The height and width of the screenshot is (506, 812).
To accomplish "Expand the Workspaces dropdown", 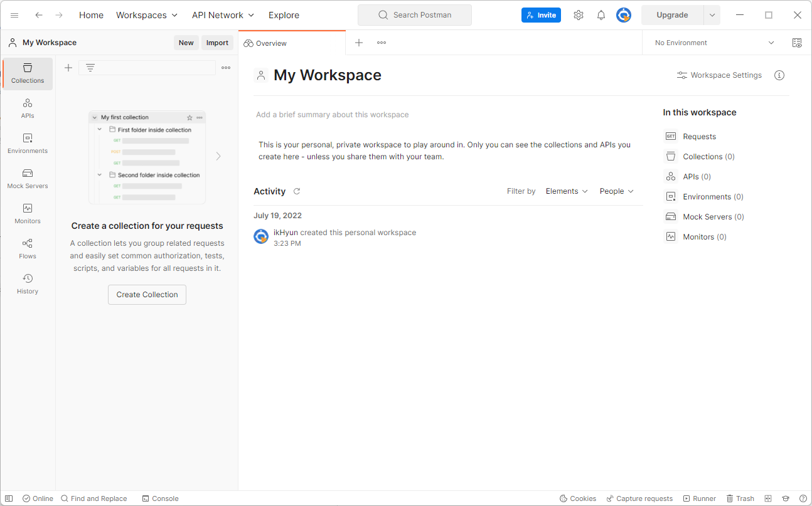I will [147, 15].
